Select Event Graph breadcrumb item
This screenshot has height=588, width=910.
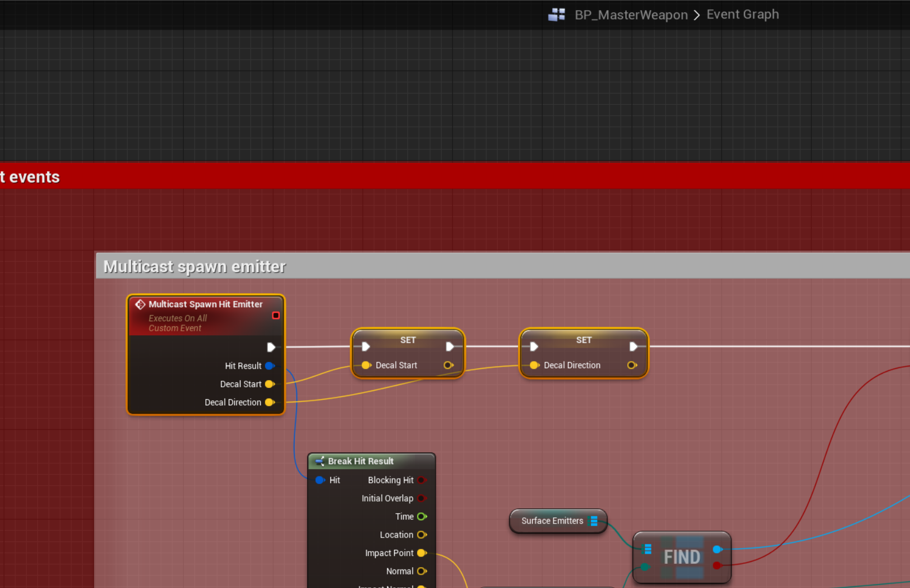pyautogui.click(x=742, y=15)
